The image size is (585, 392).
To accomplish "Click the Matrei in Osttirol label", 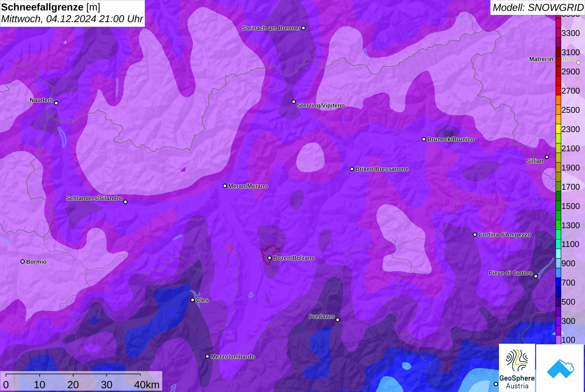I will point(552,59).
